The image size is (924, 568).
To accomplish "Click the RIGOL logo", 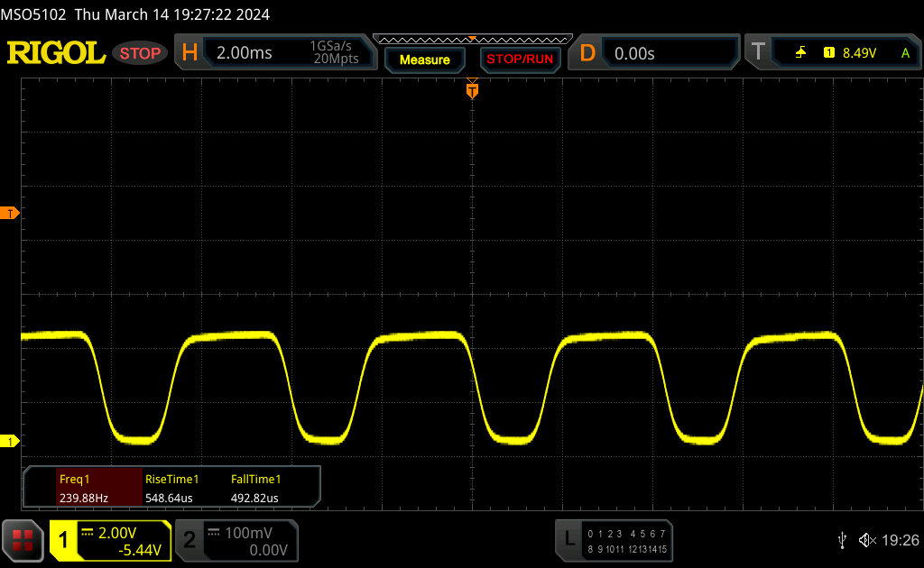I will click(56, 53).
